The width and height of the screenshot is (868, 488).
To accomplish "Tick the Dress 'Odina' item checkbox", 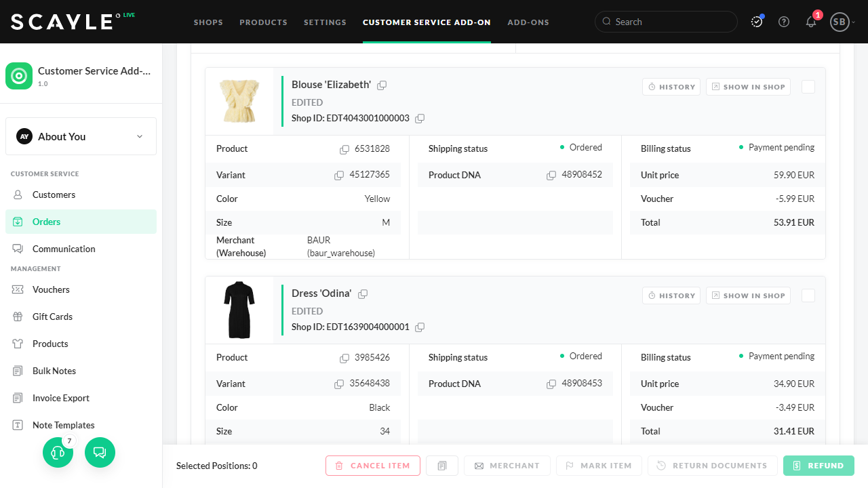I will (x=808, y=296).
